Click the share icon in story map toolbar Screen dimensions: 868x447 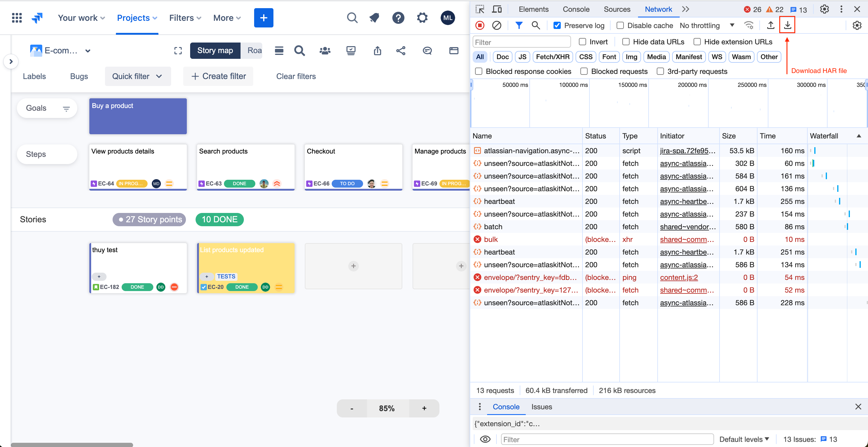click(400, 51)
